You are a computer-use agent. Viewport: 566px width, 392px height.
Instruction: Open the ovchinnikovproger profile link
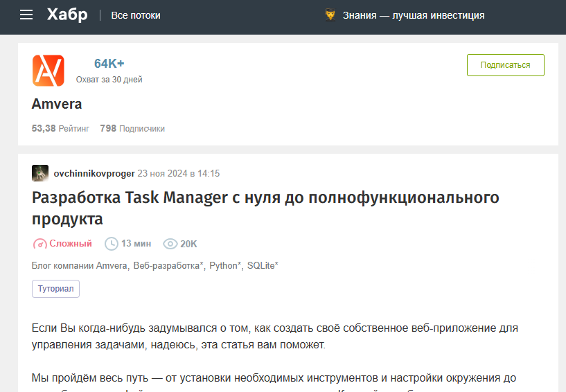point(94,174)
